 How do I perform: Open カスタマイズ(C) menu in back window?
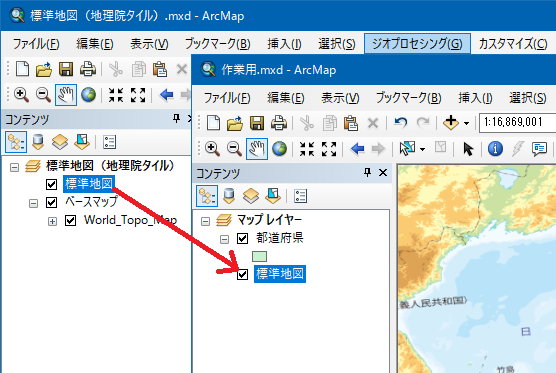click(513, 44)
